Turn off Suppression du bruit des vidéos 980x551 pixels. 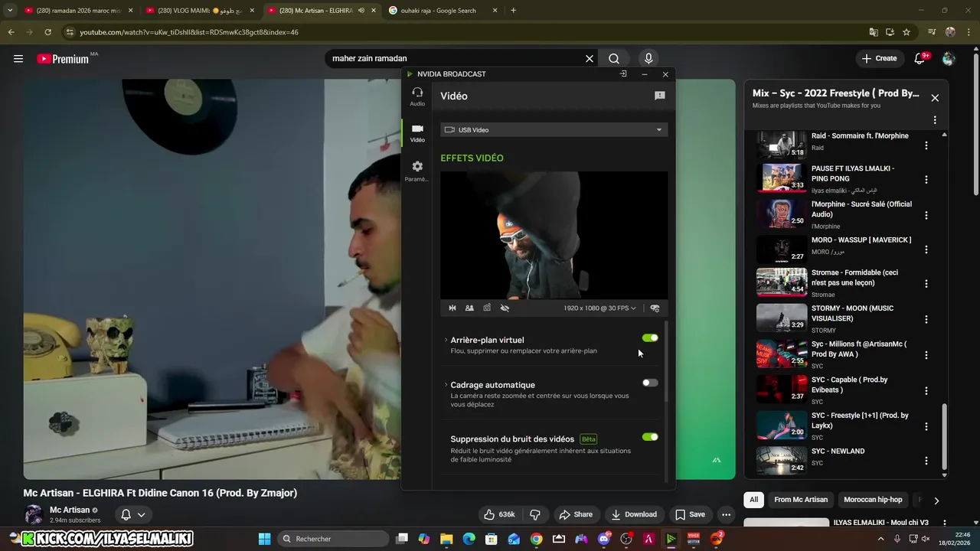click(x=650, y=437)
